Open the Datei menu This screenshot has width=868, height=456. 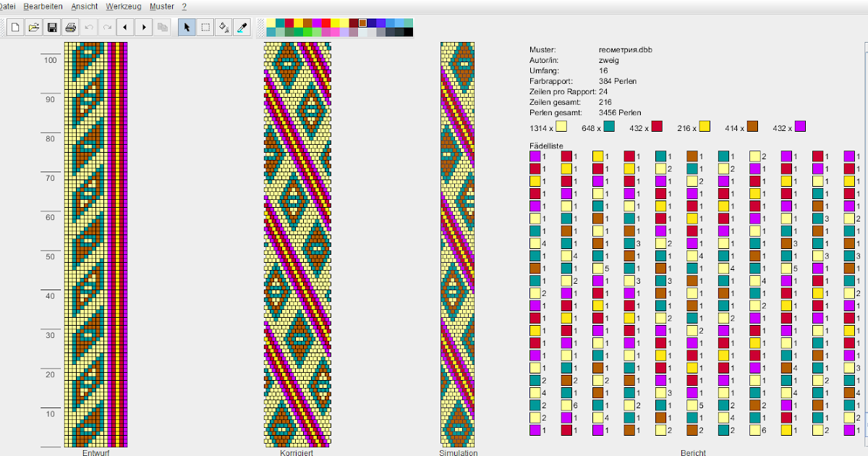[7, 6]
